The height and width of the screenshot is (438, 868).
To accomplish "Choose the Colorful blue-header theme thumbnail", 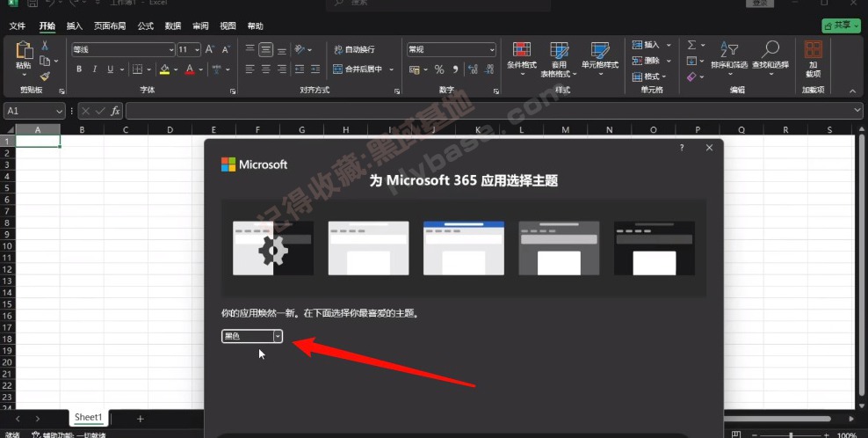I will pyautogui.click(x=464, y=248).
